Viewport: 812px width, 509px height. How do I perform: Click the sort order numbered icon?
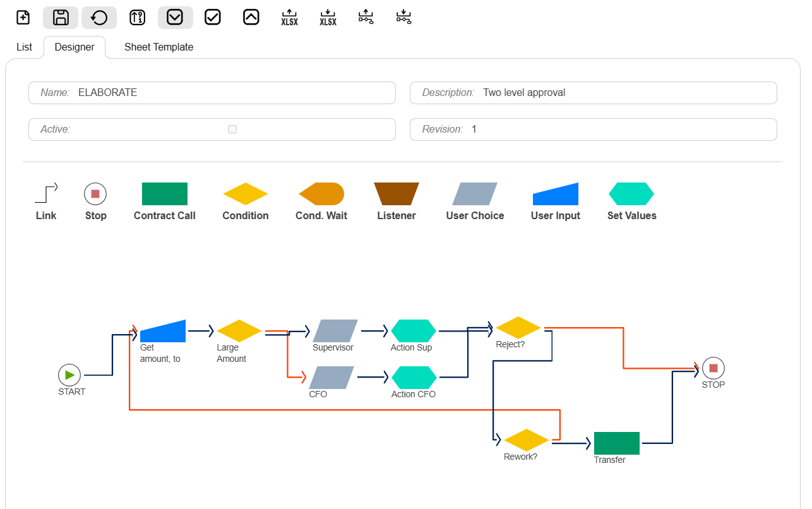point(137,18)
